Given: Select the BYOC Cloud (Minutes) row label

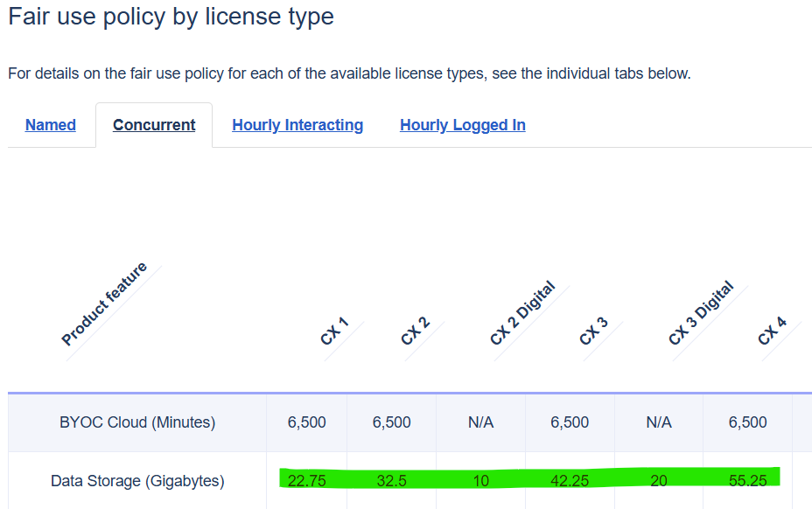Looking at the screenshot, I should coord(137,422).
